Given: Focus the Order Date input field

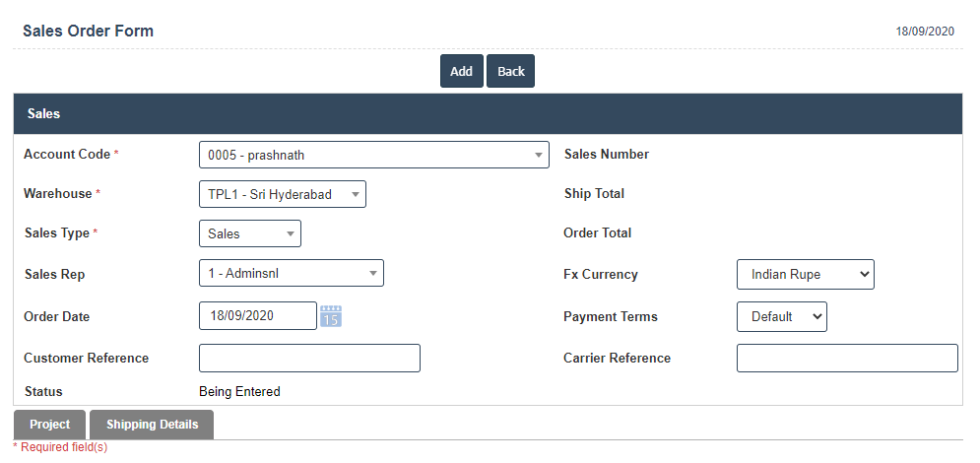Looking at the screenshot, I should coord(257,316).
